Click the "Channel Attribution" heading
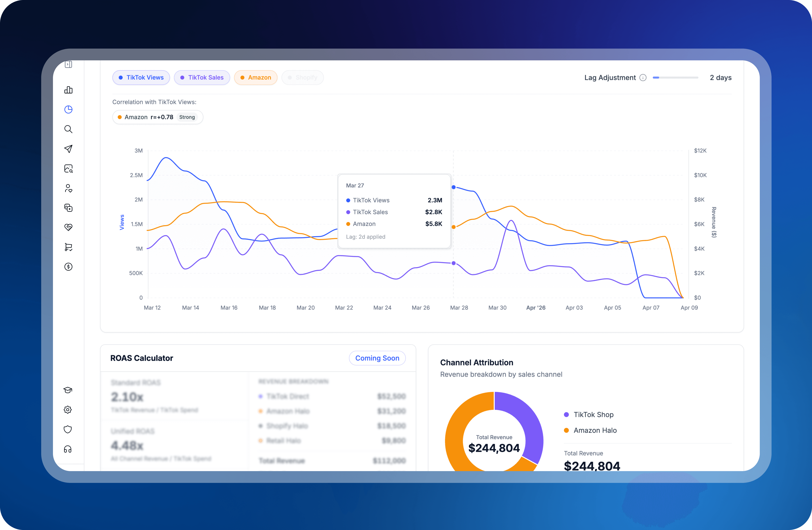812x530 pixels. coord(477,362)
